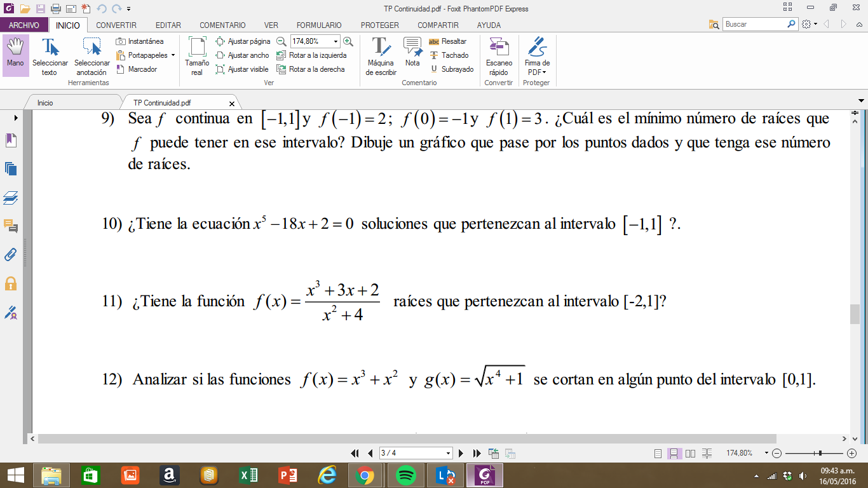This screenshot has width=868, height=488.
Task: Toggle Subrayado underline tool
Action: 452,69
